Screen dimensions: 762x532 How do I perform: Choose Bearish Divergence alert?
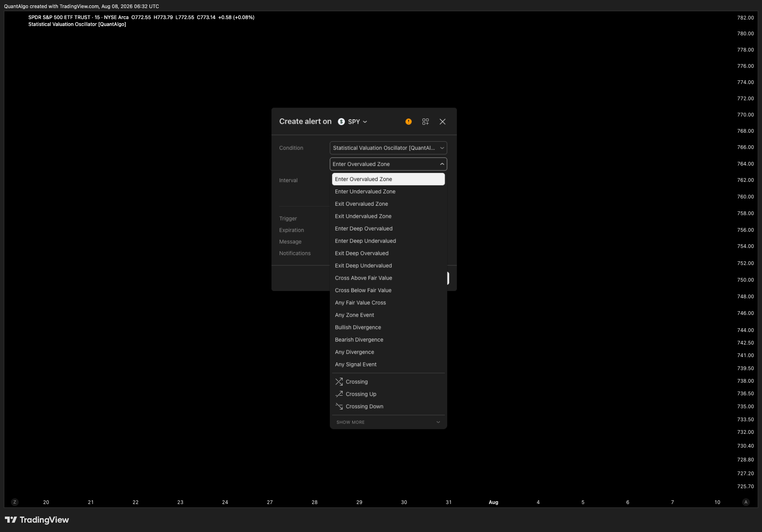coord(388,340)
